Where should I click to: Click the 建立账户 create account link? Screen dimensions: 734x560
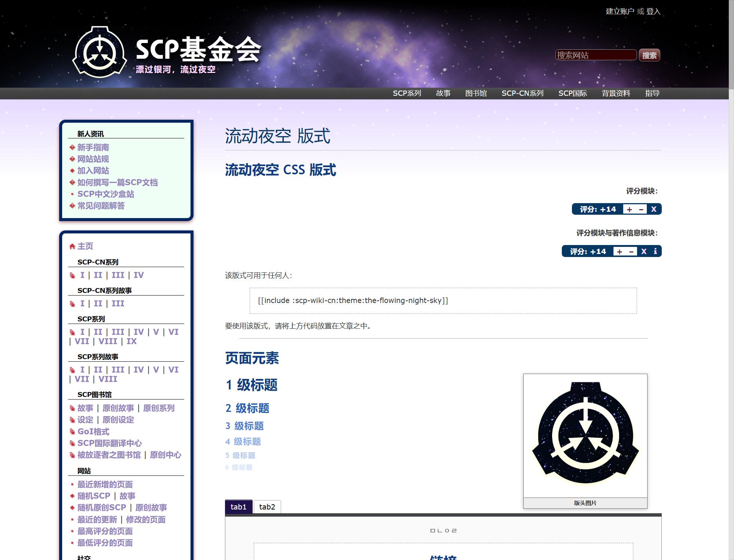tap(619, 12)
